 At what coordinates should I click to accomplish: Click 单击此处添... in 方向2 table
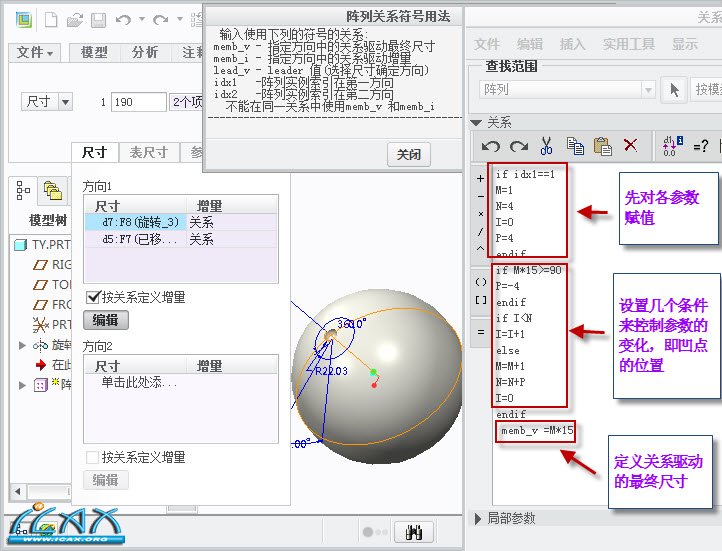139,383
